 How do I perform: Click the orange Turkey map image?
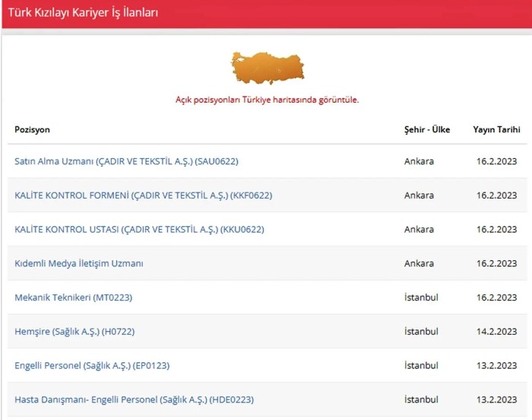click(268, 68)
